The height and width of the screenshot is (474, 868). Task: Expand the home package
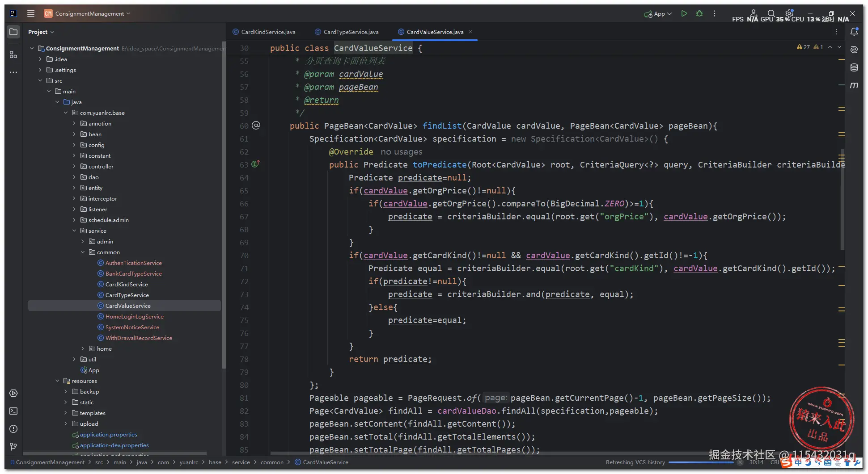click(83, 348)
